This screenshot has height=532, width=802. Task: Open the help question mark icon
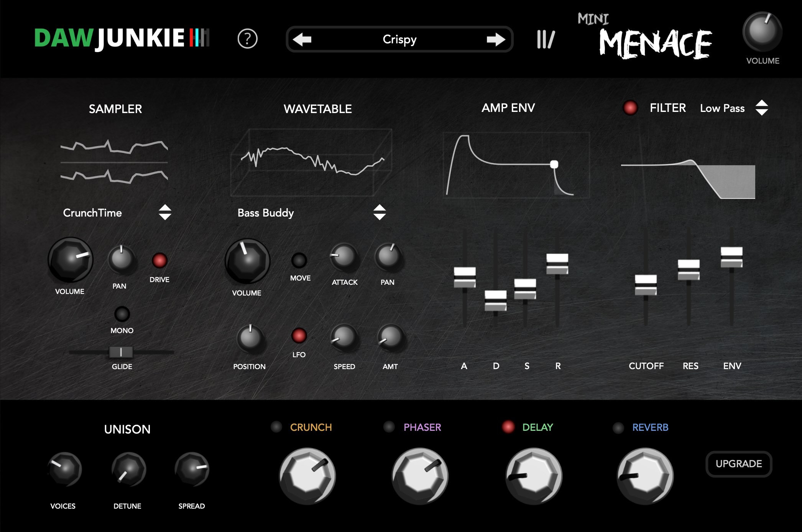[x=247, y=39]
